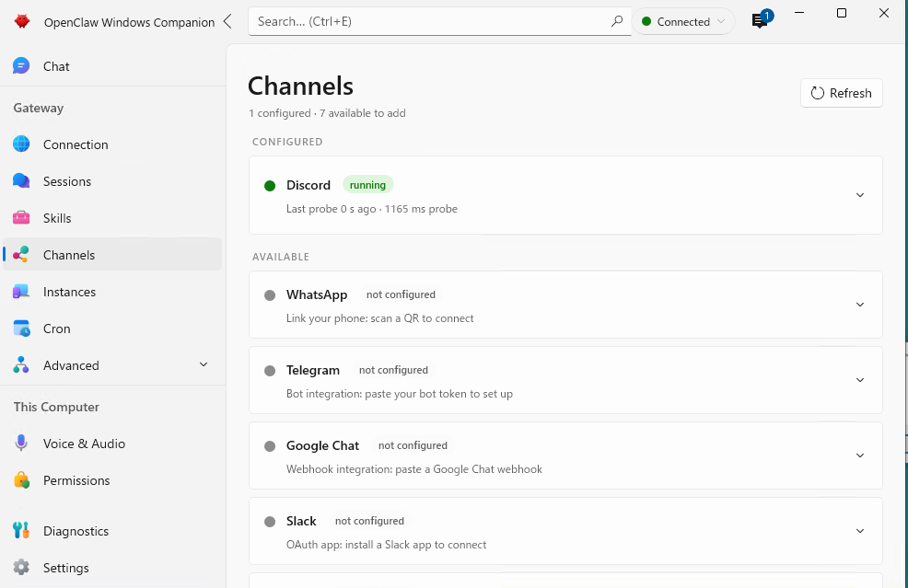Viewport: 908px width, 588px height.
Task: Select Instances in sidebar
Action: click(x=112, y=292)
